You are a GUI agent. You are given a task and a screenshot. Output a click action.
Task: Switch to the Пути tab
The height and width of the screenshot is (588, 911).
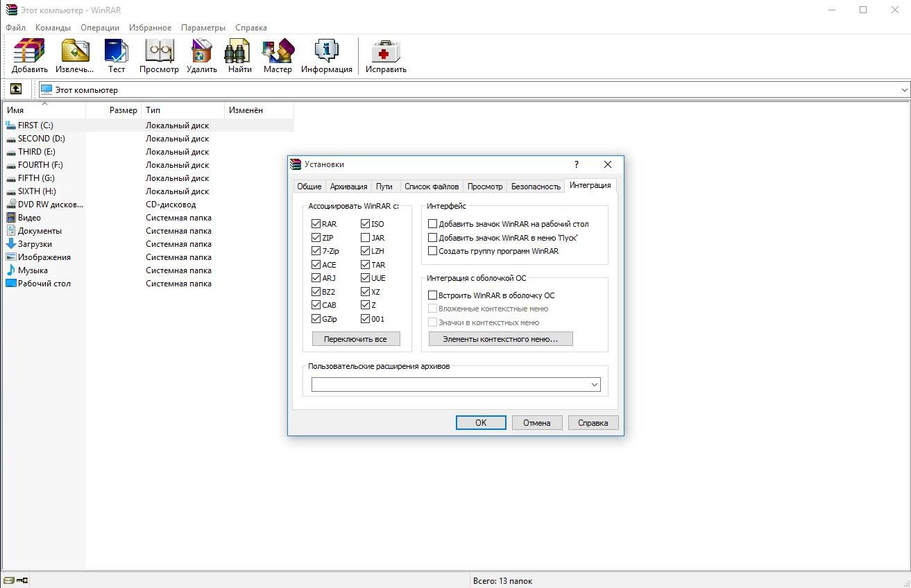click(x=384, y=187)
